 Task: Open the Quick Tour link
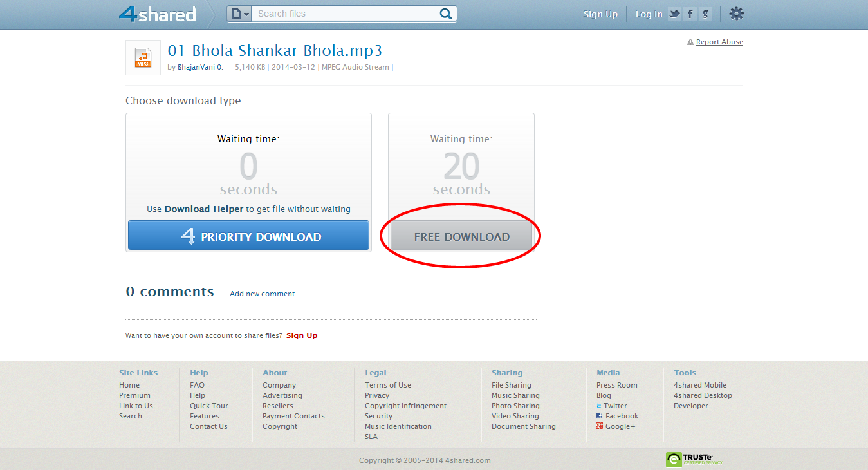[209, 406]
